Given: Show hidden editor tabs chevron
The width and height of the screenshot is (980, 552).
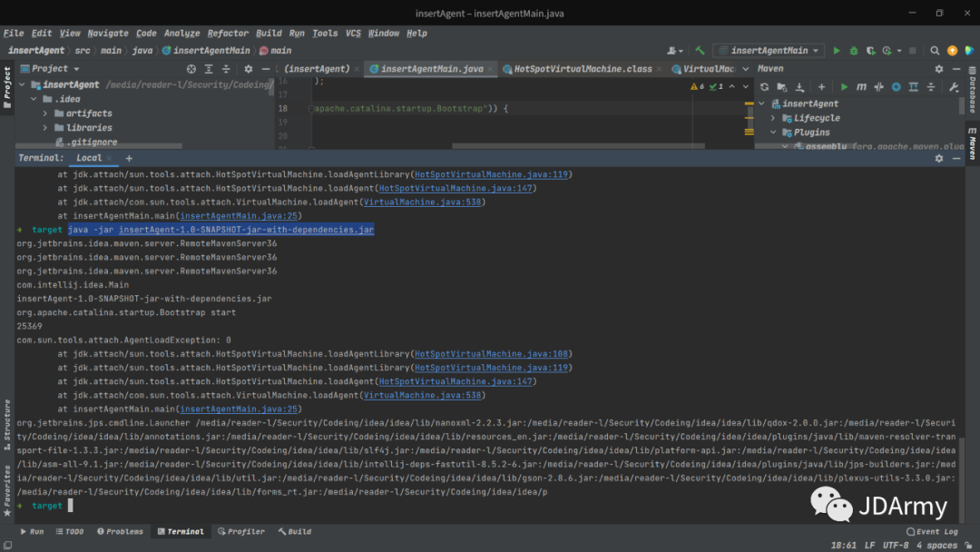Looking at the screenshot, I should point(746,69).
